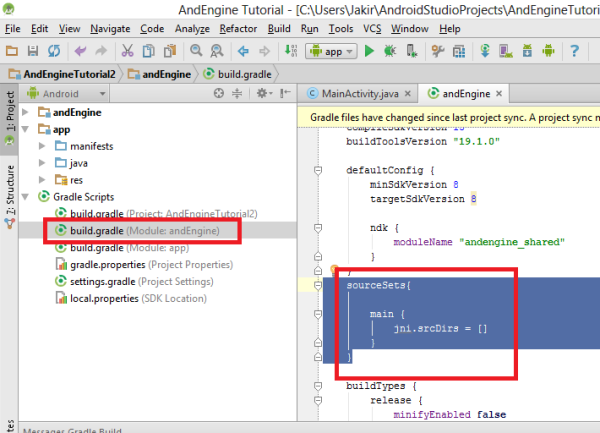Run the app with the green play button
This screenshot has height=433, width=600.
pos(369,50)
